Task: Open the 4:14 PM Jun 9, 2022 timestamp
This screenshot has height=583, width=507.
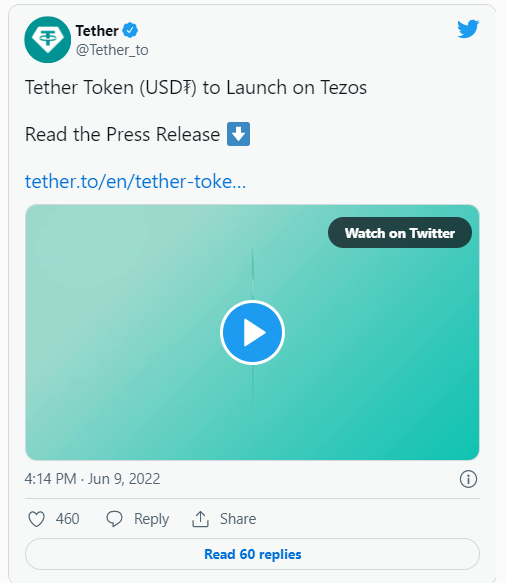Action: pyautogui.click(x=92, y=479)
